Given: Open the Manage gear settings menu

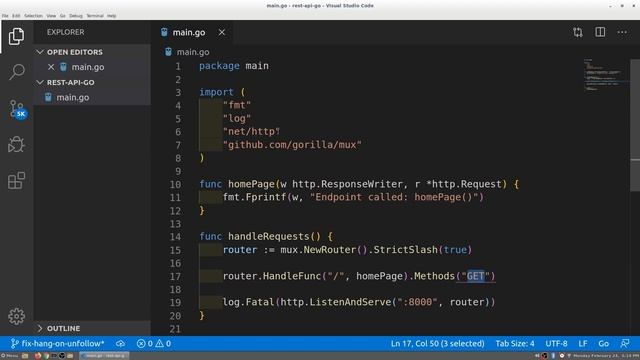Looking at the screenshot, I should coord(16,316).
